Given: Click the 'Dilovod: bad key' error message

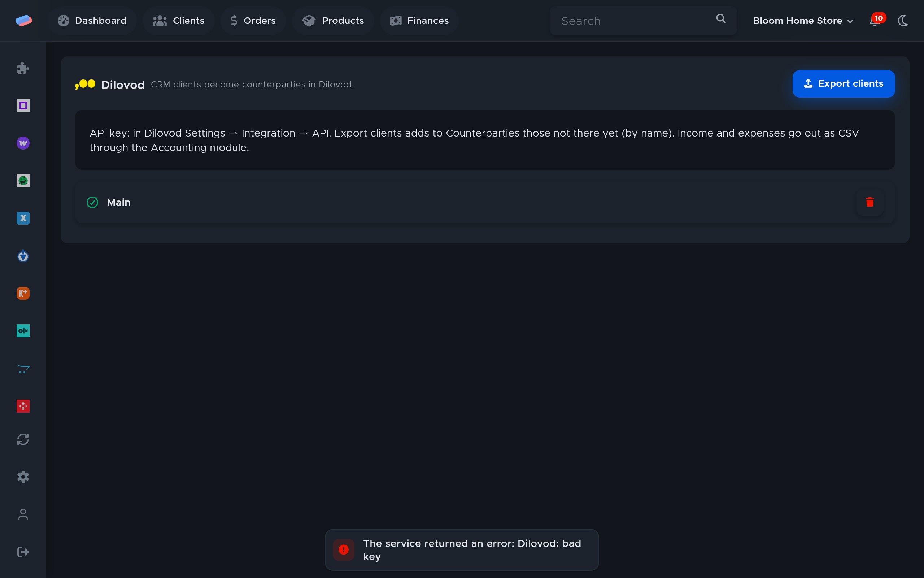Looking at the screenshot, I should coord(472,550).
